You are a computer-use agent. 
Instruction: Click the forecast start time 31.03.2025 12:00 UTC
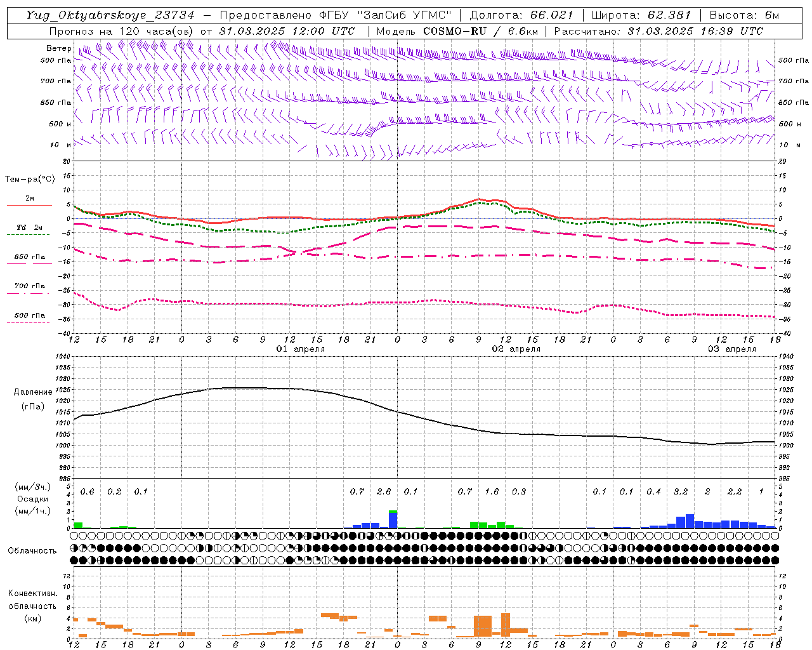pyautogui.click(x=287, y=31)
